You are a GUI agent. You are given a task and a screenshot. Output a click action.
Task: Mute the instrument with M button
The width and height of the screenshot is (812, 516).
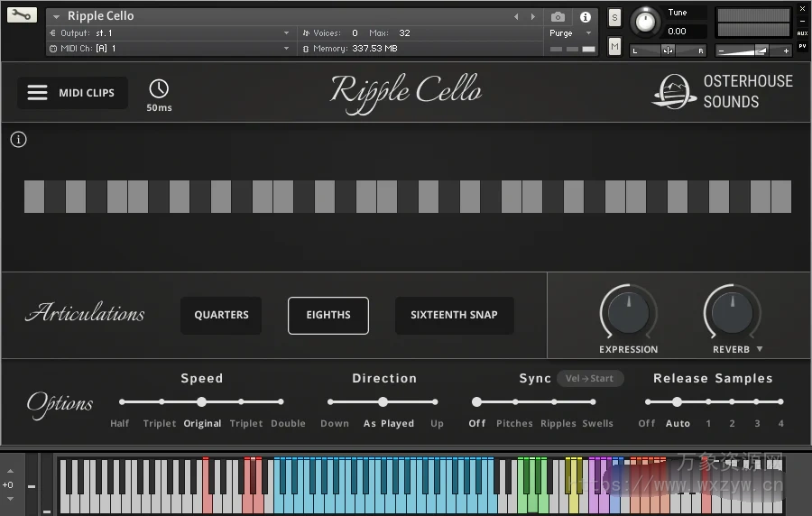coord(614,47)
